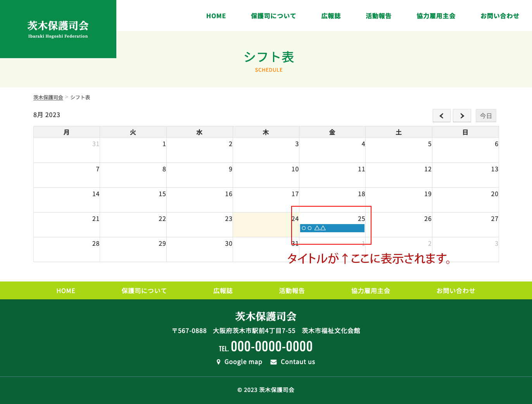Open 保護司について in the top menu
Viewport: 532px width, 404px height.
pos(273,16)
